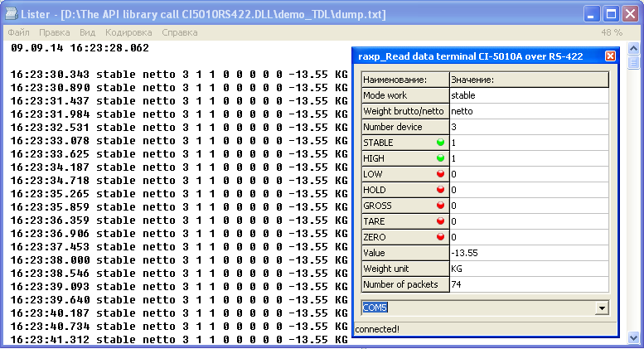Screen dimensions: 644x349
Task: Select the Number device row label
Action: 405,127
